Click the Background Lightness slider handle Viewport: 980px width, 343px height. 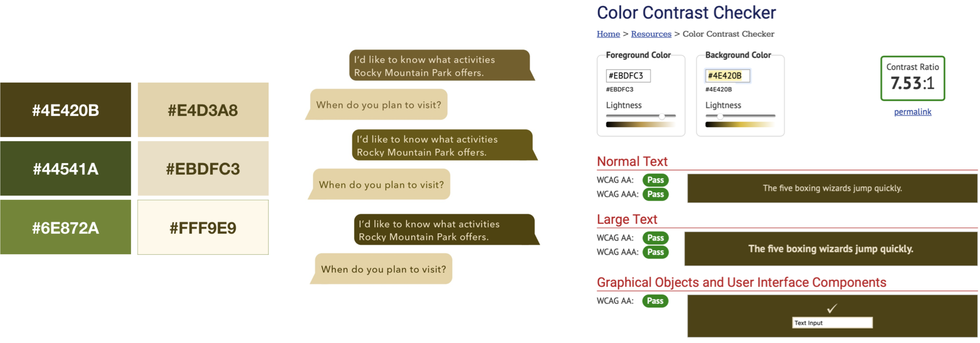coord(720,116)
